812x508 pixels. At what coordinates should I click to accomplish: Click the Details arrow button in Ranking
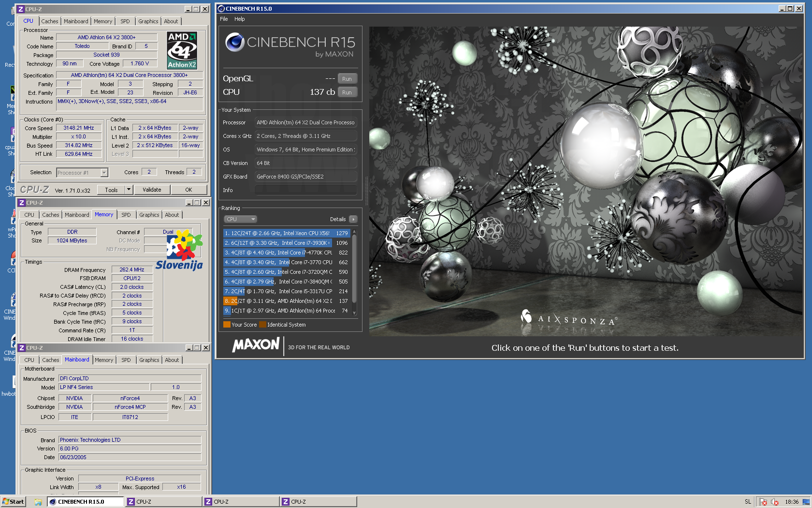click(353, 219)
